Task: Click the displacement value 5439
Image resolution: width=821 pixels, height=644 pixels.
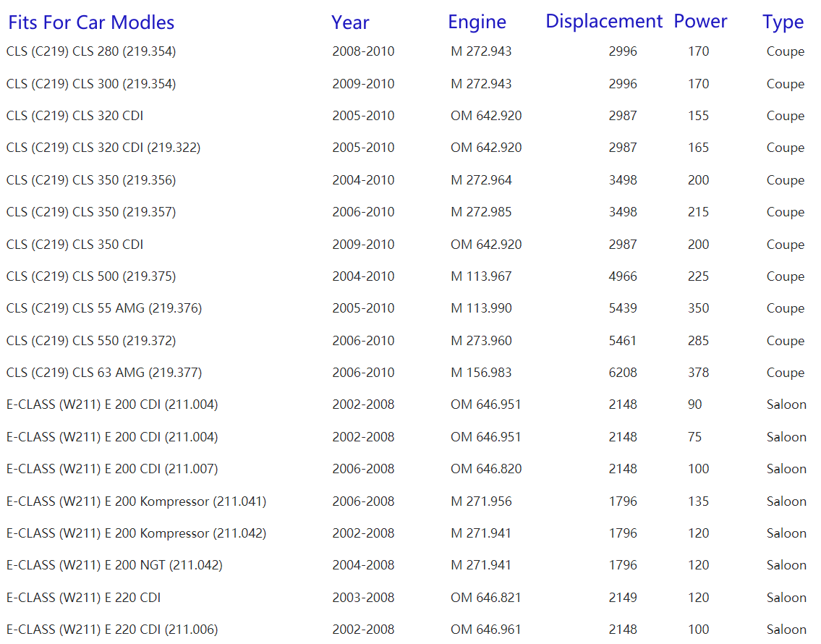Action: click(622, 308)
